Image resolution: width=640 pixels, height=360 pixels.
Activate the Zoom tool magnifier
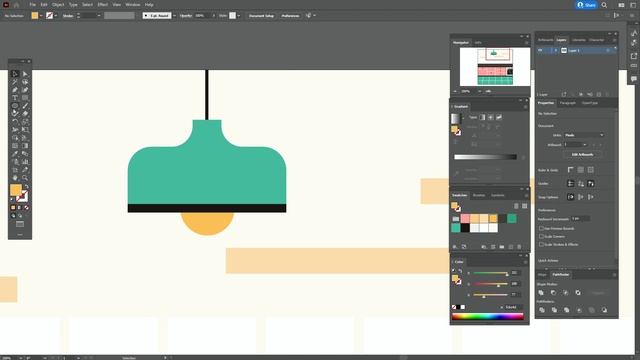click(x=25, y=178)
